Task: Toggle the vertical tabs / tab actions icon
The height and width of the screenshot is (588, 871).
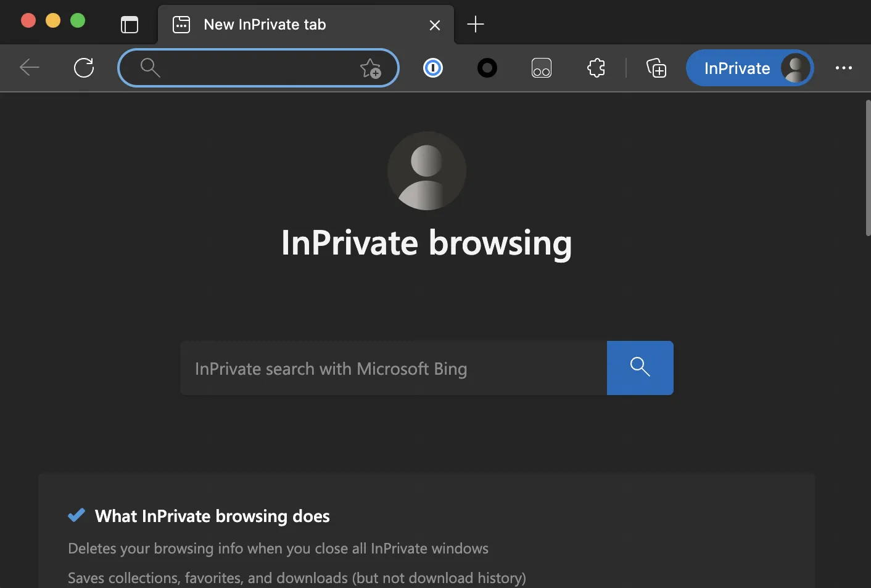Action: 130,25
